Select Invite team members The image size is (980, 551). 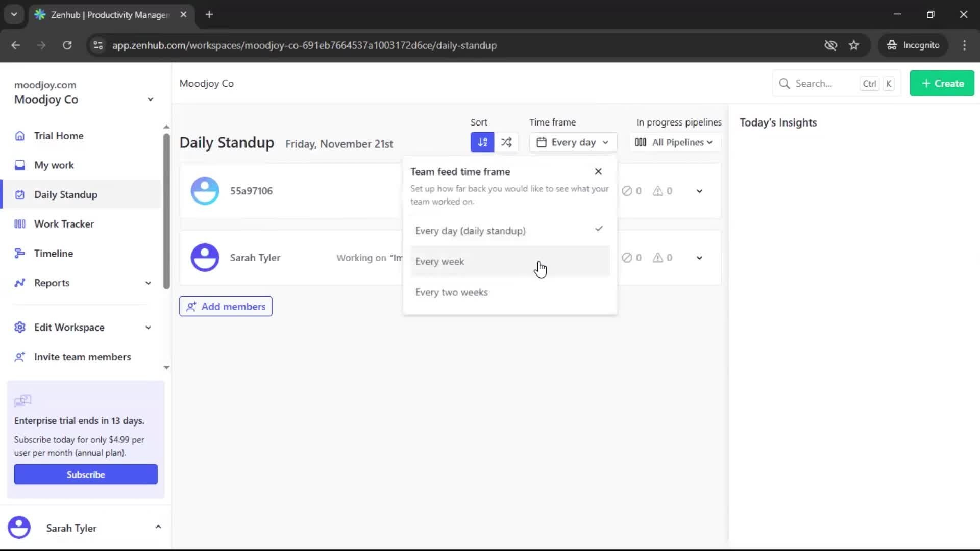pos(82,357)
